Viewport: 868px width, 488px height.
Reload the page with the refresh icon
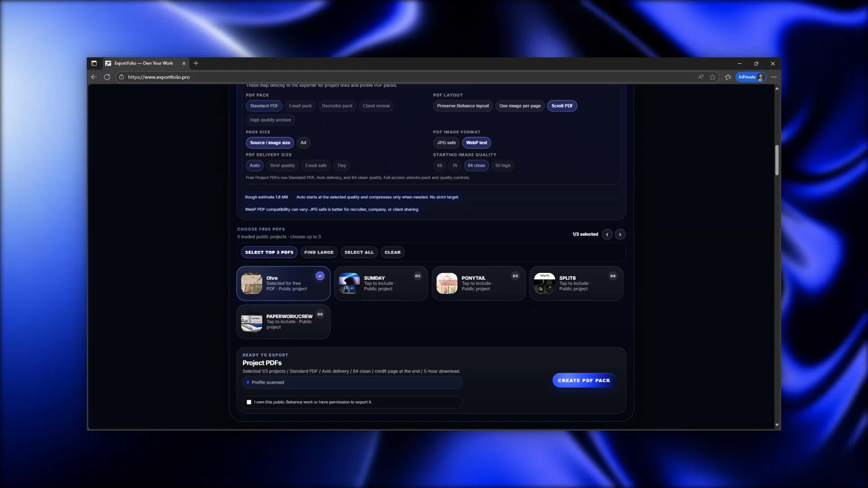pyautogui.click(x=107, y=77)
